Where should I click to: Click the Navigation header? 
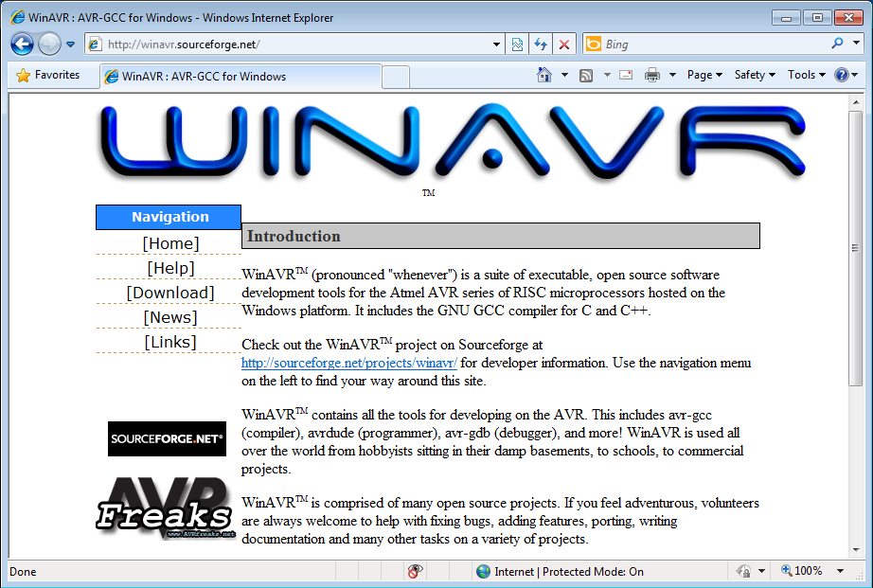(x=169, y=217)
